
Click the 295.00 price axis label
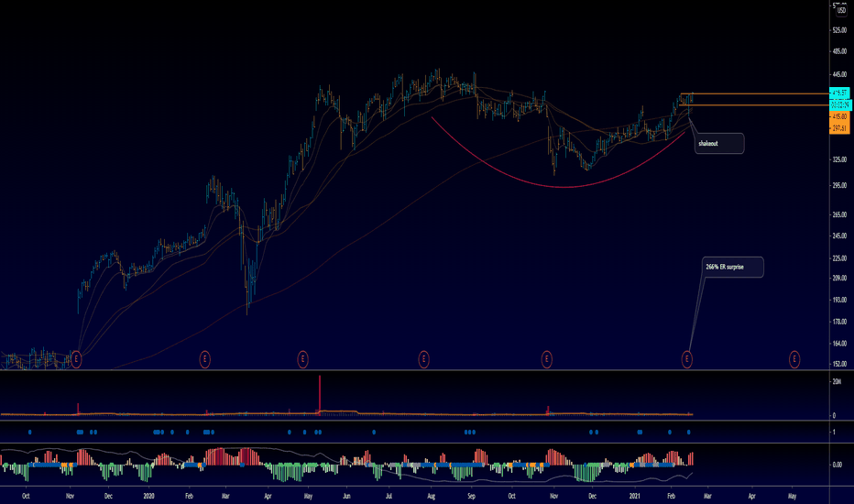coord(839,186)
